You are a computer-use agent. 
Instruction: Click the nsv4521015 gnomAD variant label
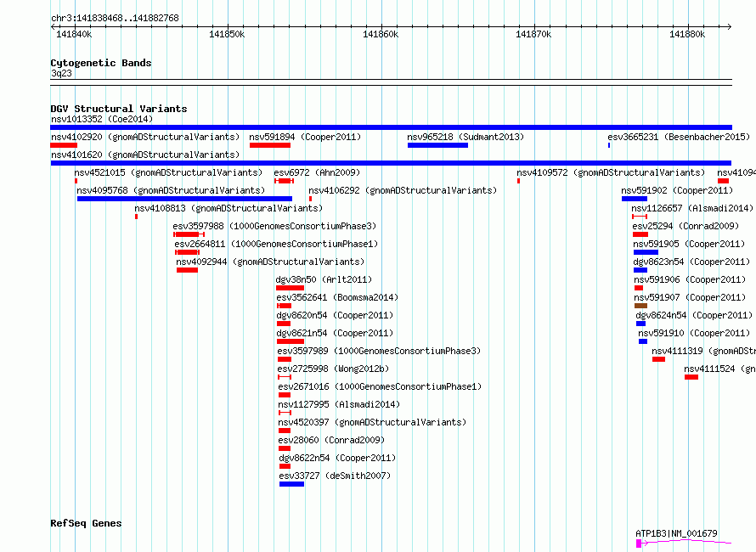coord(168,172)
